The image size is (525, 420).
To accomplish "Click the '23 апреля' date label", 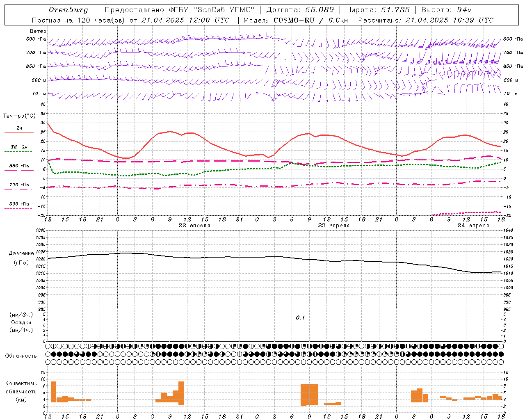I will (x=334, y=226).
